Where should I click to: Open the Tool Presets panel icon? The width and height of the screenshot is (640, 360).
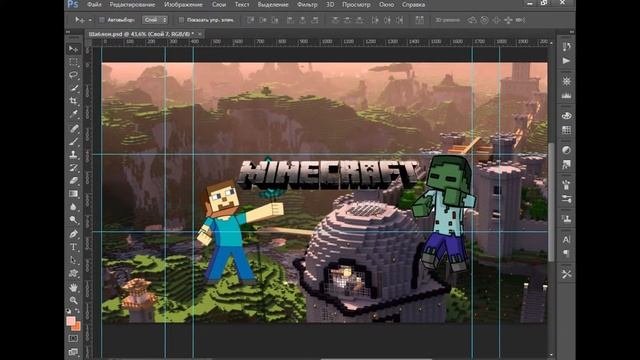point(566,274)
